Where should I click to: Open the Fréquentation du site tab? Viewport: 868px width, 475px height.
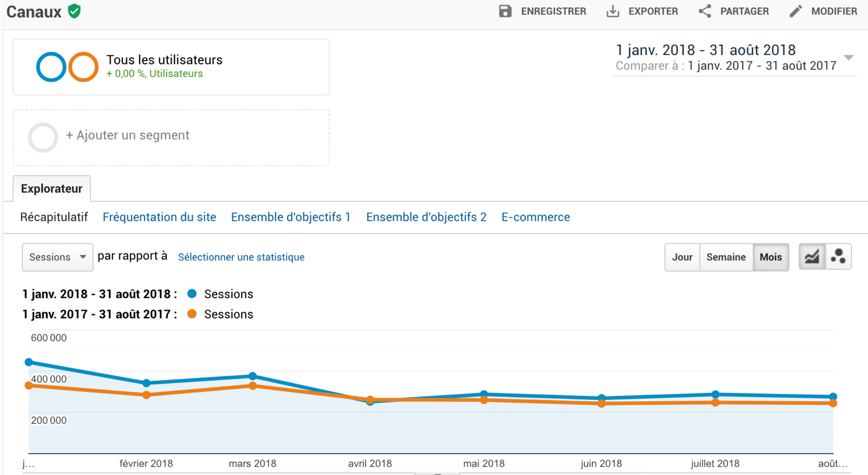pyautogui.click(x=159, y=217)
